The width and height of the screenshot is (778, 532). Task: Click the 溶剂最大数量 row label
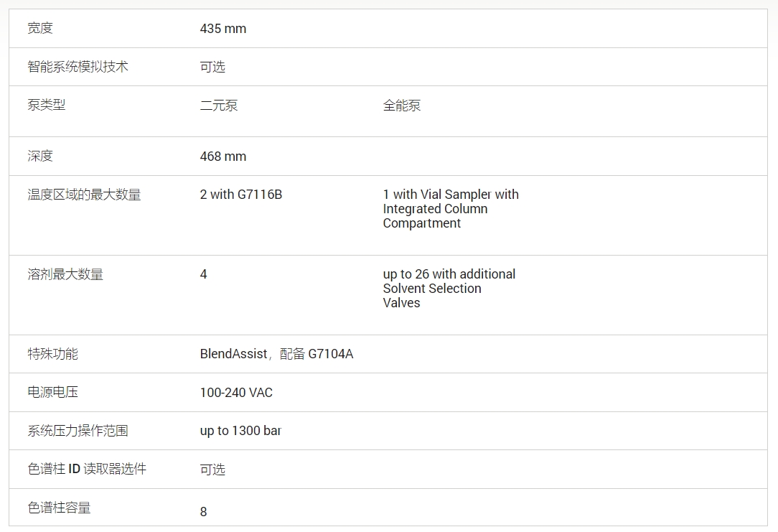click(x=65, y=274)
